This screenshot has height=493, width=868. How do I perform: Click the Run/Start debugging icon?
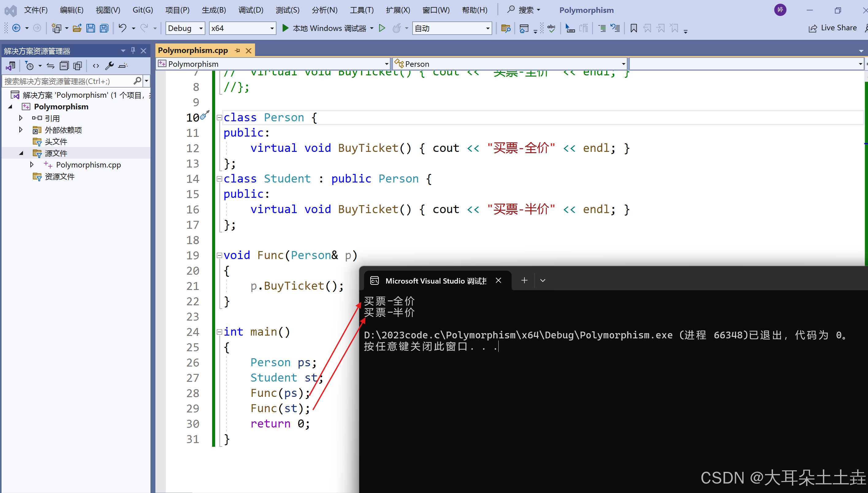(x=287, y=28)
